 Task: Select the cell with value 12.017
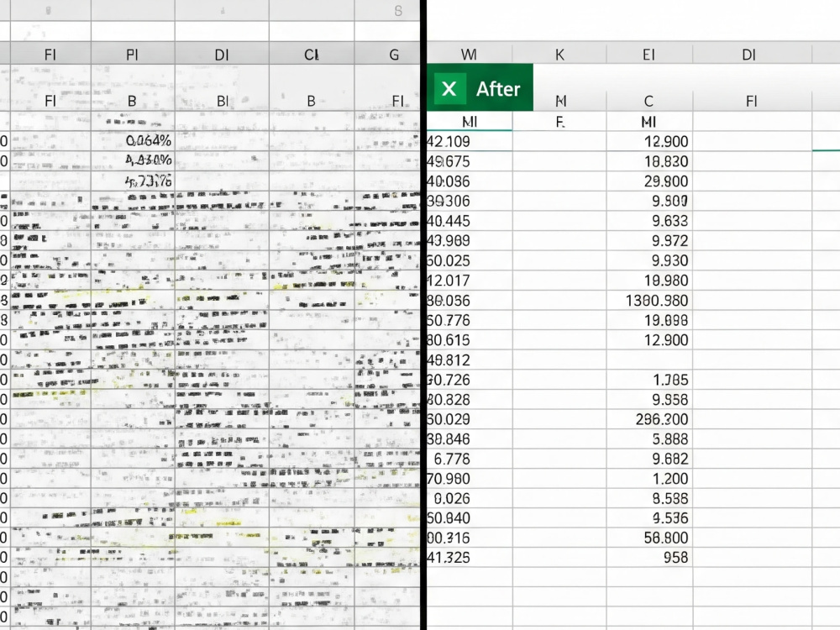pos(470,281)
